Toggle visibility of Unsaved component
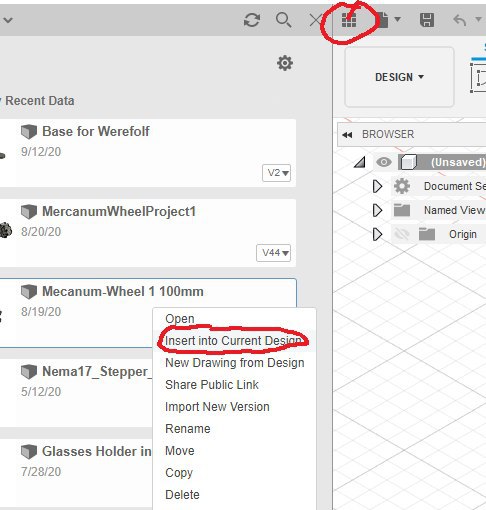 tap(384, 162)
